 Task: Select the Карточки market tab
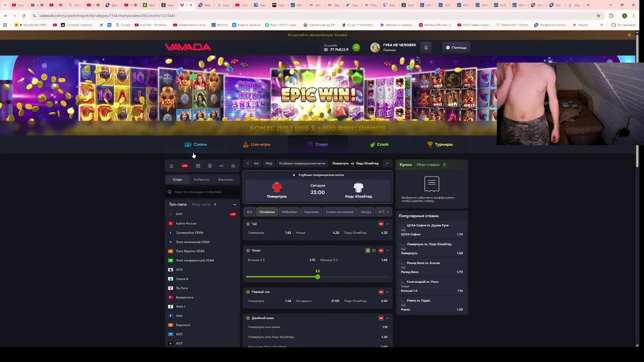coord(311,212)
